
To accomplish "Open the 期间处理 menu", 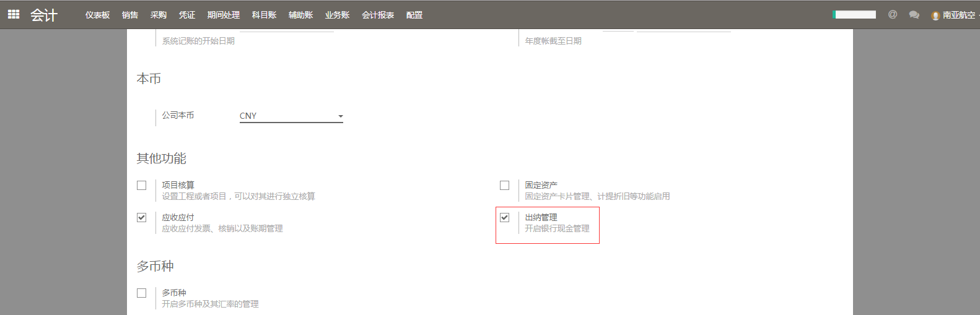I will tap(224, 15).
